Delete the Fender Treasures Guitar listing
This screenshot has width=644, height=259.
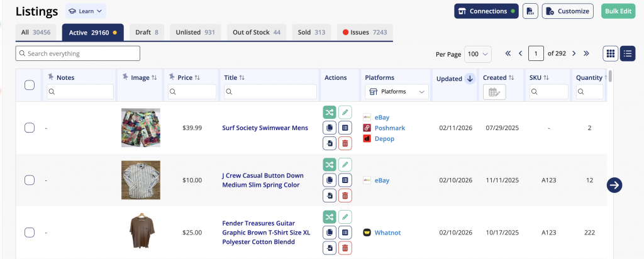click(345, 248)
